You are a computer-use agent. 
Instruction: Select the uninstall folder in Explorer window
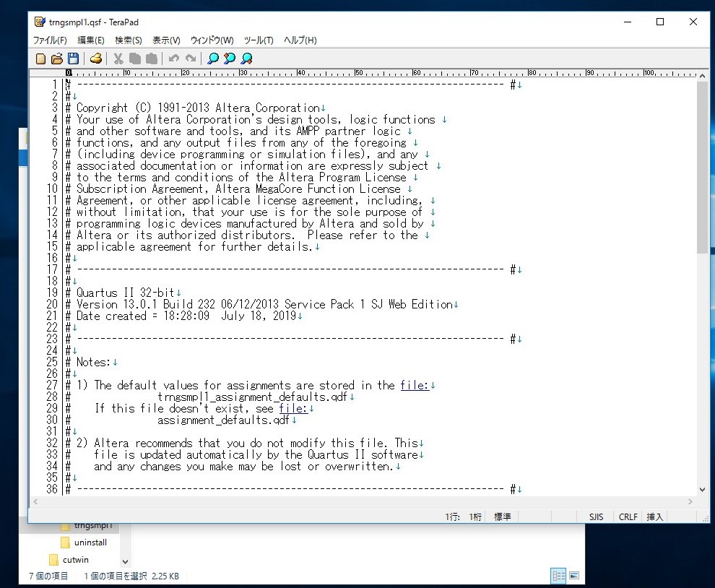tap(84, 542)
